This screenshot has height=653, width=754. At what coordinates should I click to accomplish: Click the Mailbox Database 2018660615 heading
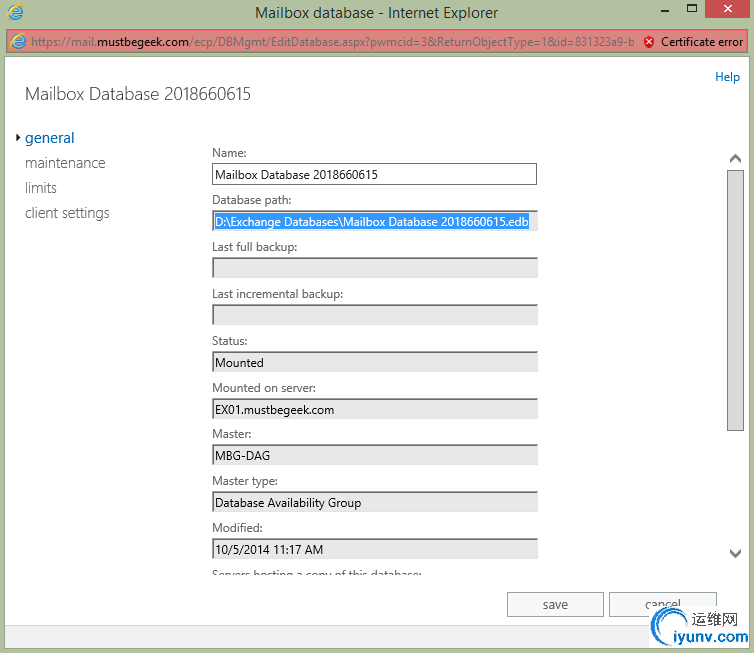click(138, 94)
